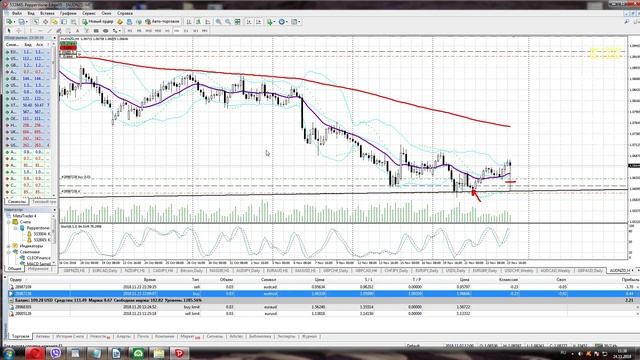Screen dimensions: 640x360
Task: Tile chart windows with the grid icon
Action: (237, 22)
